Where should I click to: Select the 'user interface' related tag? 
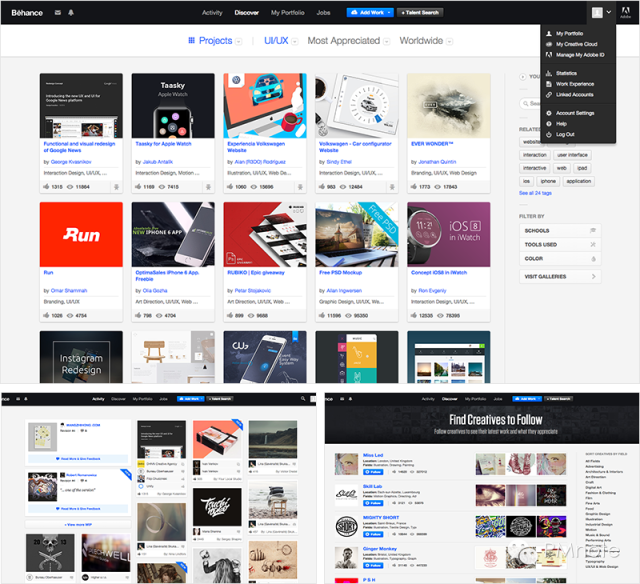[x=572, y=155]
